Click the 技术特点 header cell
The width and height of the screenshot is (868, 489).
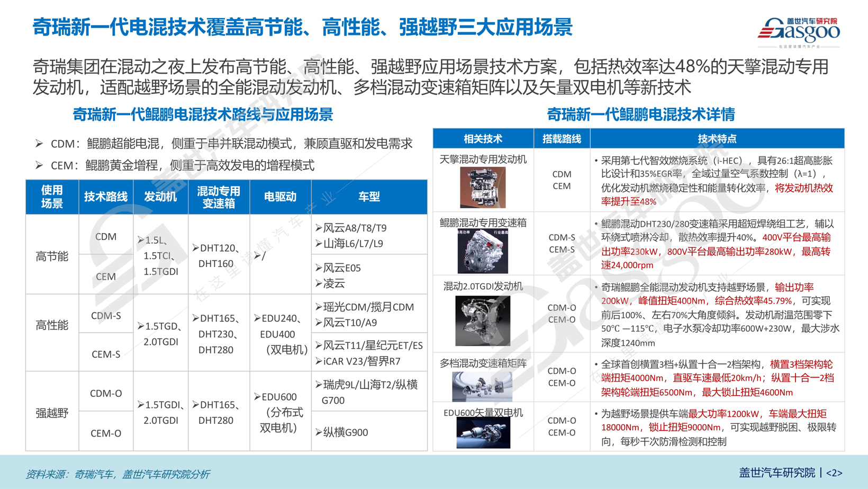(717, 139)
